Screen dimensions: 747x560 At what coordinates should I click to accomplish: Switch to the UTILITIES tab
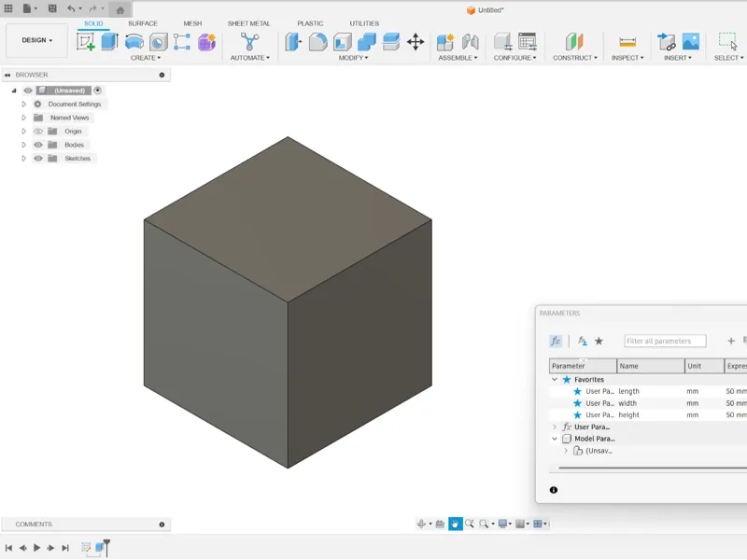pos(364,23)
